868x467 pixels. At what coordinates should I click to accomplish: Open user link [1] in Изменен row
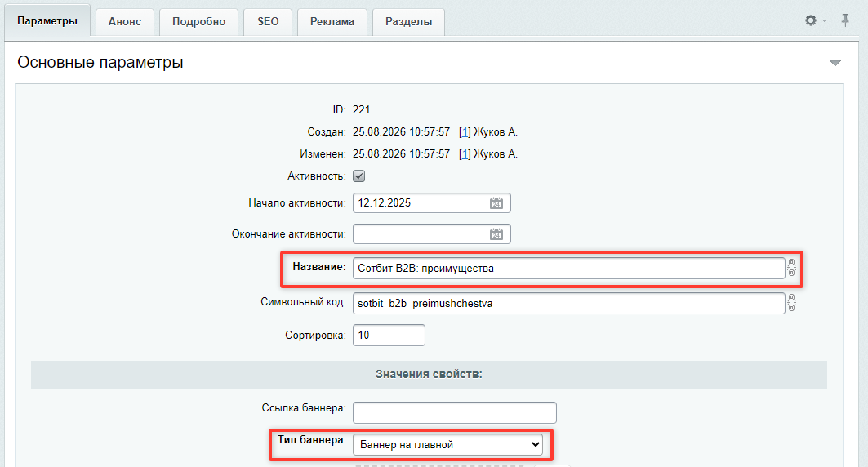coord(465,153)
